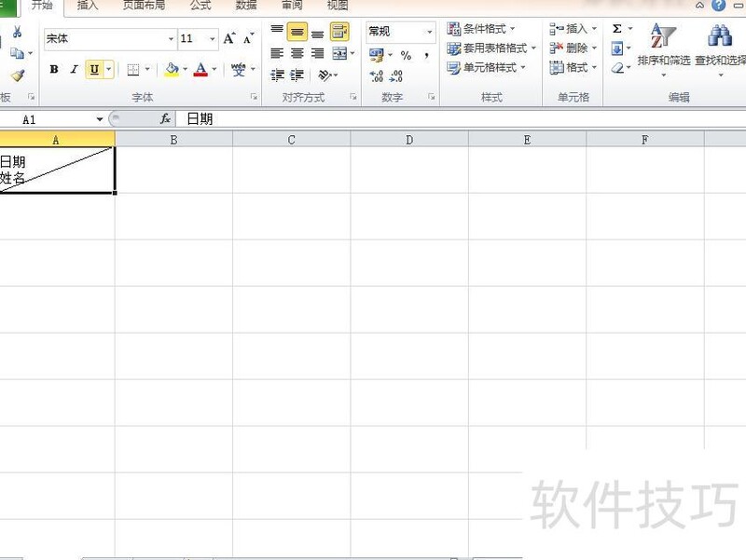Open number format dropdown 常规

[430, 32]
